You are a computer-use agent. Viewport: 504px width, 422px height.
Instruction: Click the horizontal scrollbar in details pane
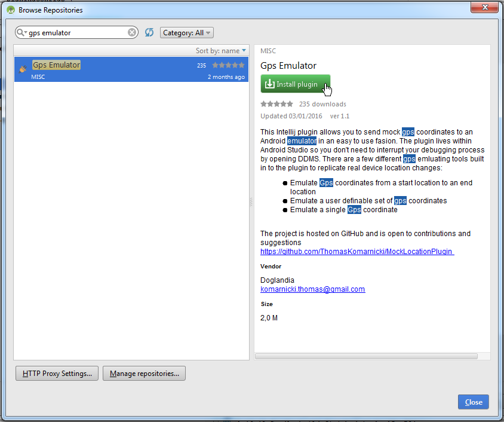pyautogui.click(x=366, y=356)
